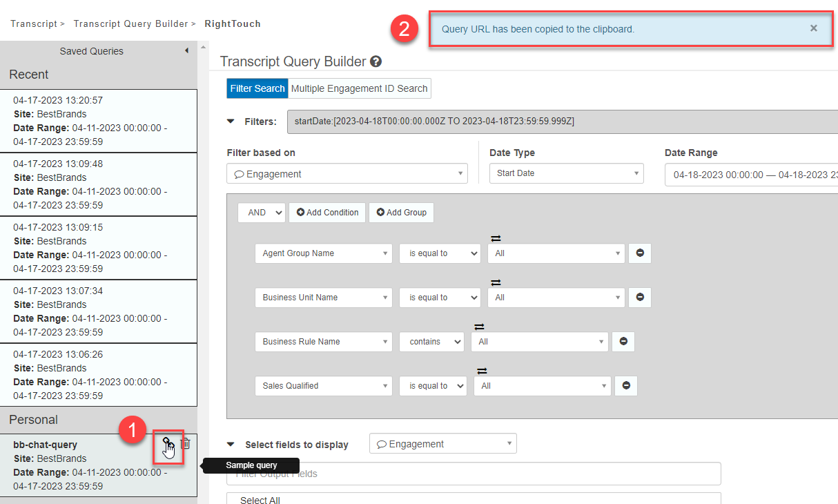Dismiss the Query URL copied notification

(x=814, y=28)
